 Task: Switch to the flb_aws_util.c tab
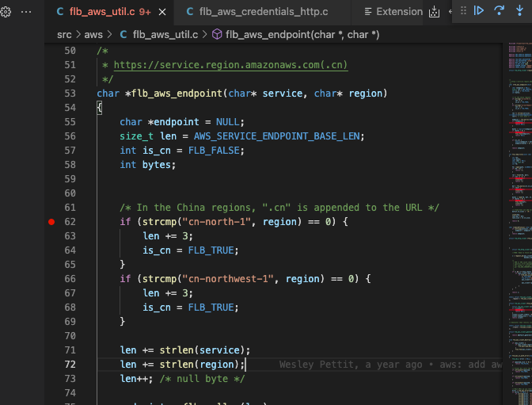(109, 12)
